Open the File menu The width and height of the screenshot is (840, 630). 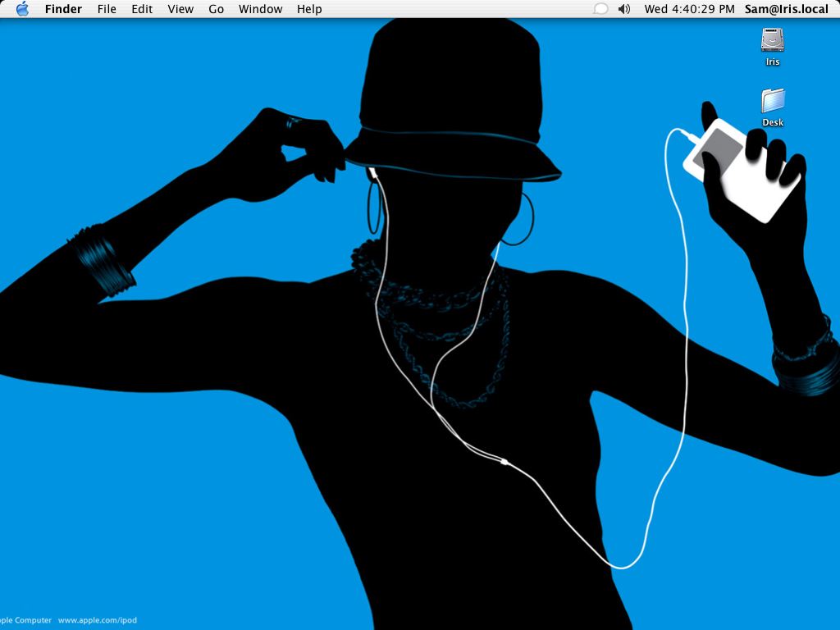[107, 9]
